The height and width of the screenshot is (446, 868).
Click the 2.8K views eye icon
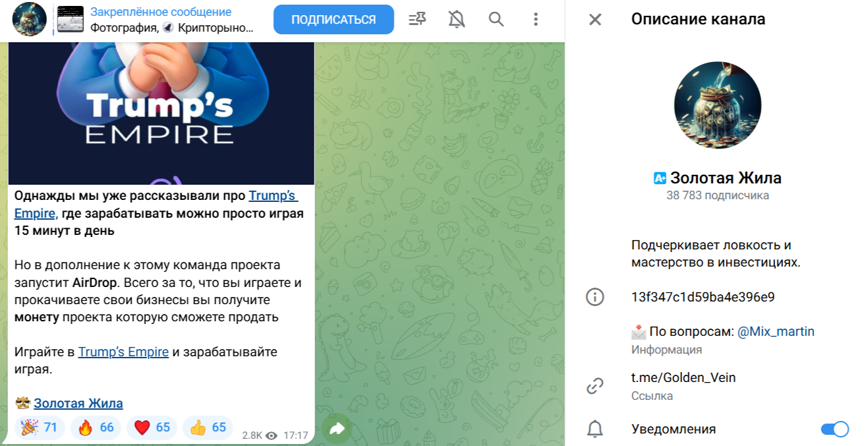pos(271,436)
